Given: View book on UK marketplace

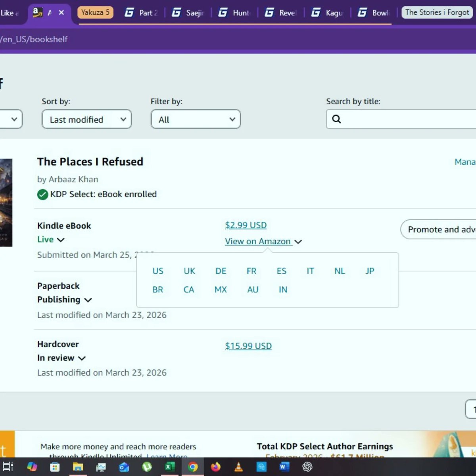Looking at the screenshot, I should point(189,271).
